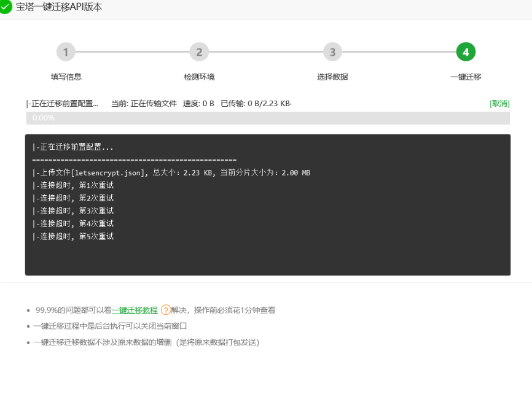The height and width of the screenshot is (397, 532).
Task: Click the step 1 circle numbered 1
Action: point(66,52)
